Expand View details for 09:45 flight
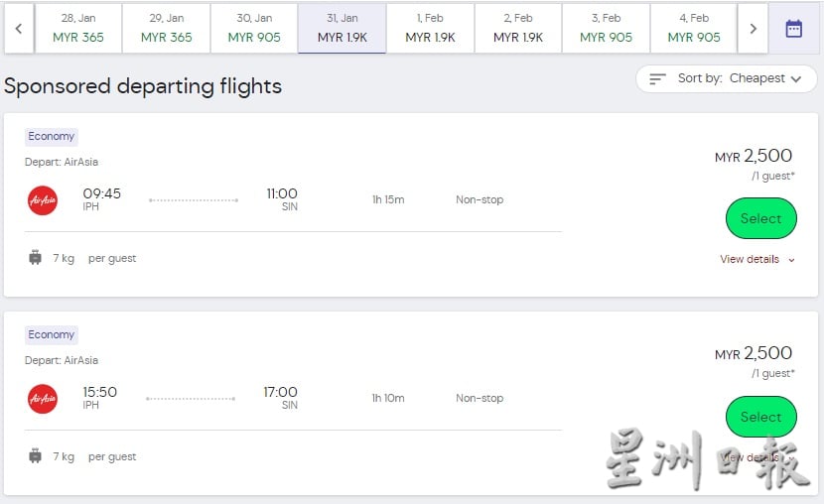The height and width of the screenshot is (504, 824). [757, 259]
